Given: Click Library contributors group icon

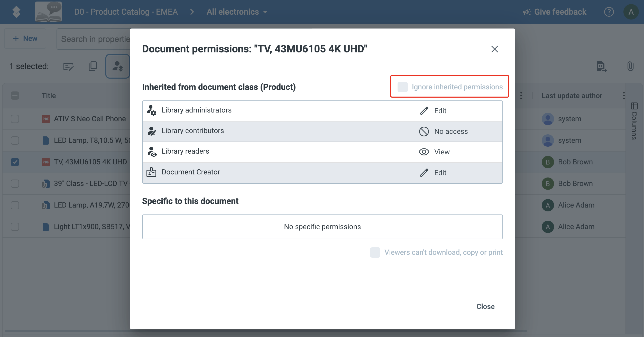Looking at the screenshot, I should [152, 131].
